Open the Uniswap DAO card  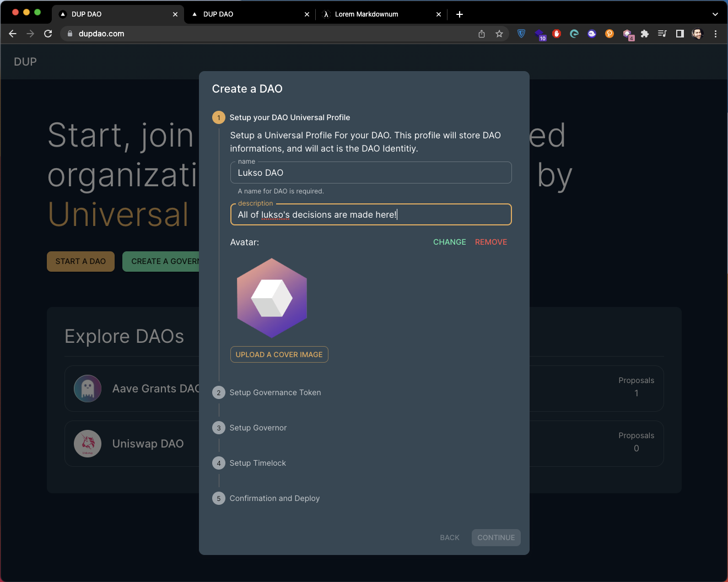tap(132, 444)
